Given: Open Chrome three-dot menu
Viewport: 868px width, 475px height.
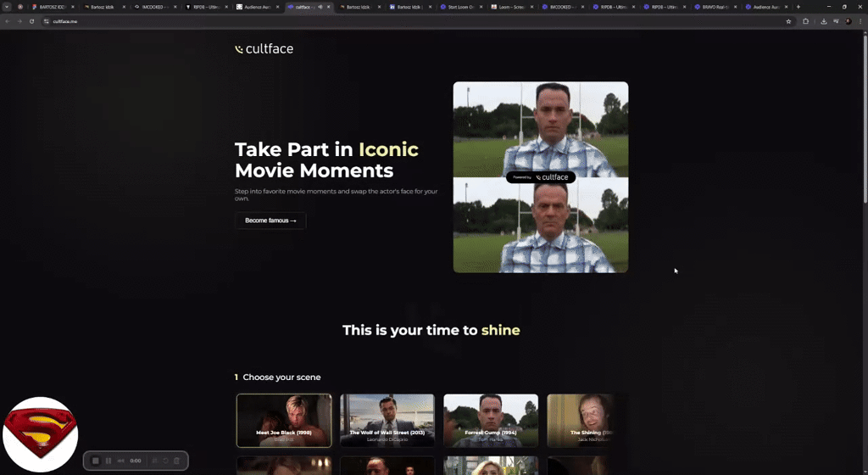Looking at the screenshot, I should (860, 21).
